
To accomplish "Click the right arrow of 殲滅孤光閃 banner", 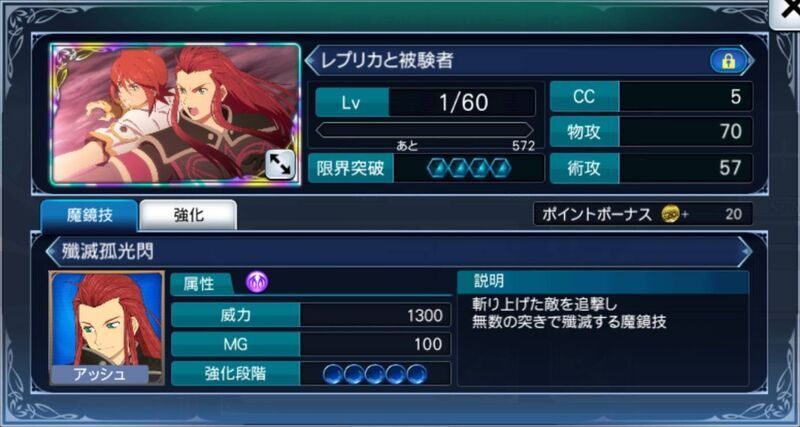I will click(x=744, y=252).
